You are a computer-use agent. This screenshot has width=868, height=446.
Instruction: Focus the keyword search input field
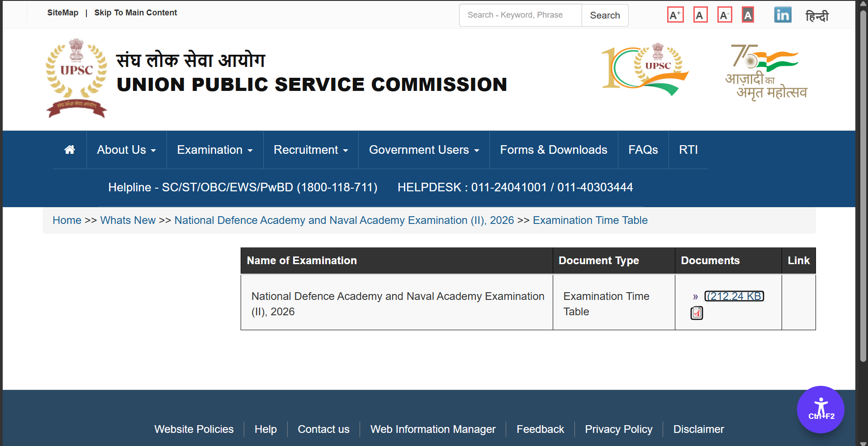click(x=520, y=15)
